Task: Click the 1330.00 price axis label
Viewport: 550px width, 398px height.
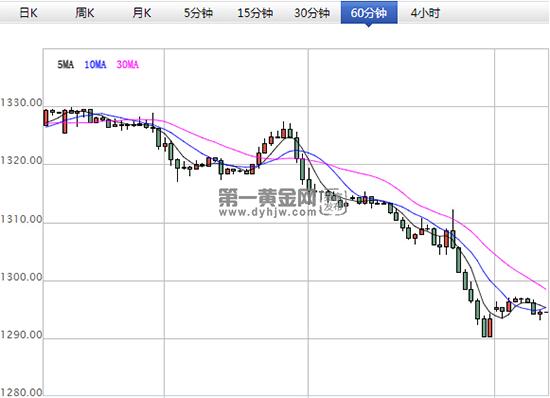Action: tap(21, 103)
